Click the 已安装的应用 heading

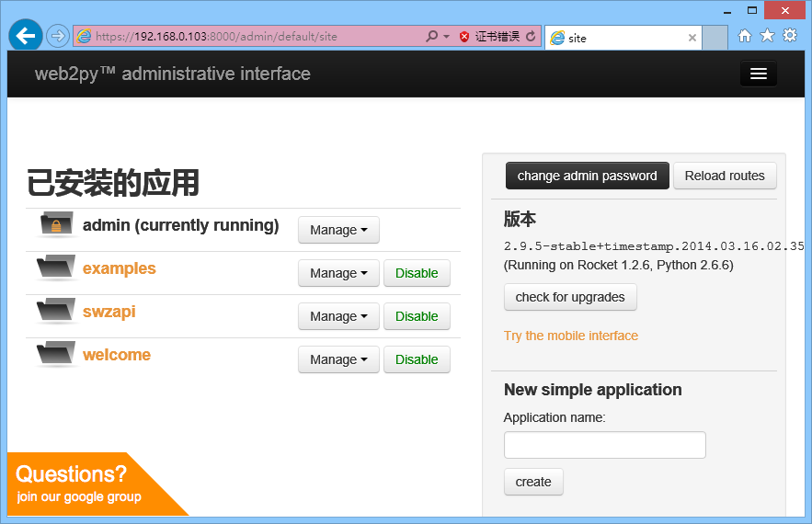(113, 183)
